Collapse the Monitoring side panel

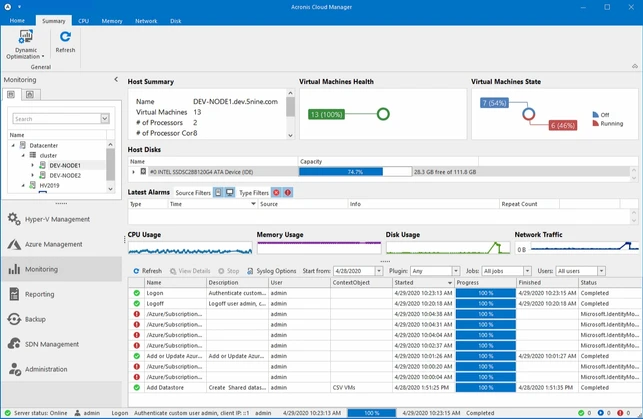[x=116, y=80]
